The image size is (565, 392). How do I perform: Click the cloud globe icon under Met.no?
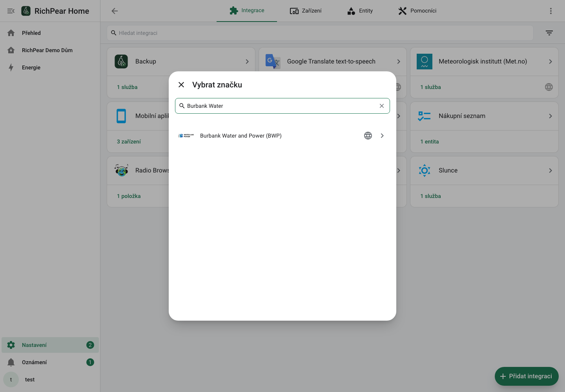tap(549, 87)
